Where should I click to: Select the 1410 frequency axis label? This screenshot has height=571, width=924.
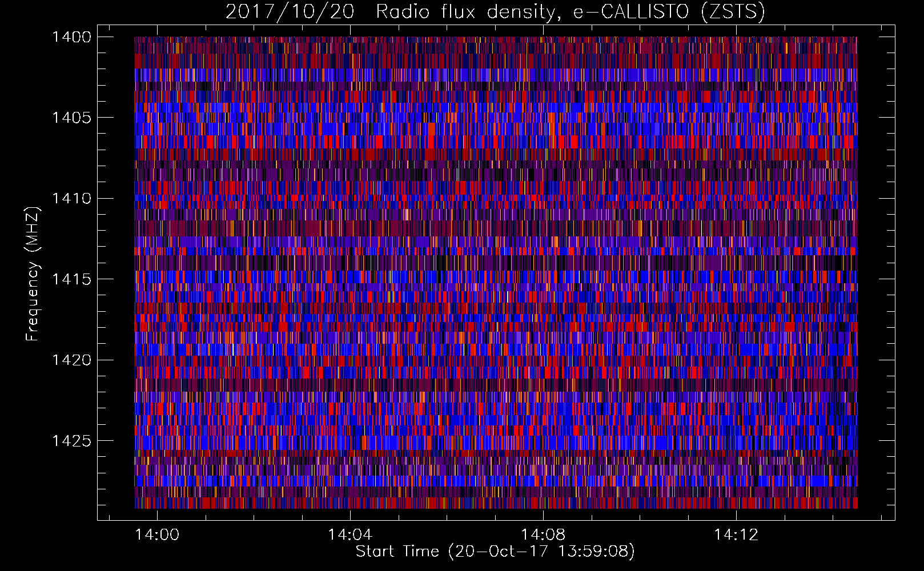point(71,199)
